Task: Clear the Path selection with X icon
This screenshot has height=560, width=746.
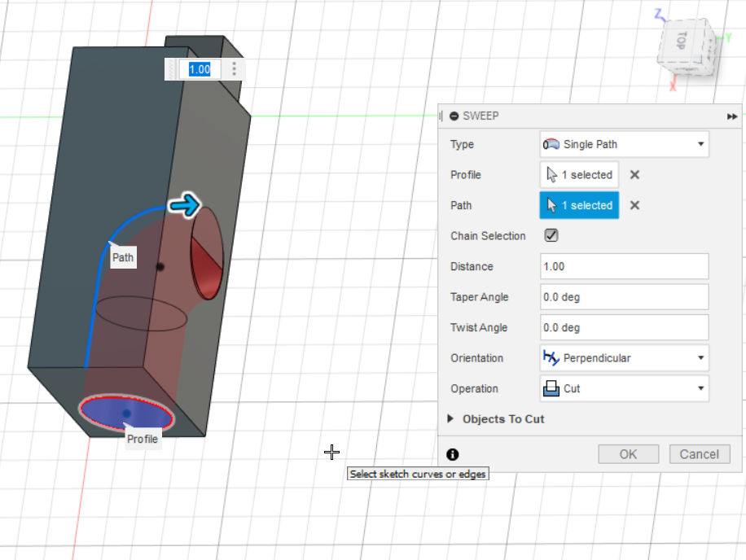Action: click(635, 205)
